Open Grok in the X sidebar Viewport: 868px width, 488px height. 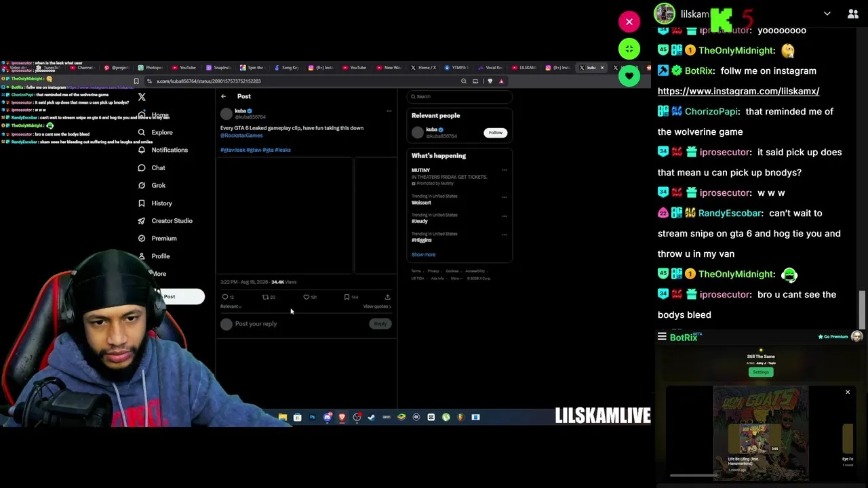[152, 185]
